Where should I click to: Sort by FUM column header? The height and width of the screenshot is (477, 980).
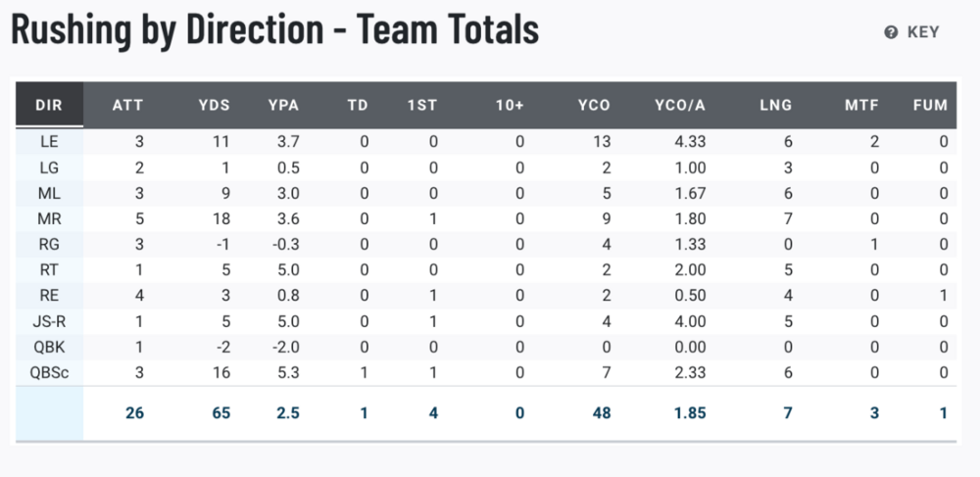pyautogui.click(x=930, y=105)
